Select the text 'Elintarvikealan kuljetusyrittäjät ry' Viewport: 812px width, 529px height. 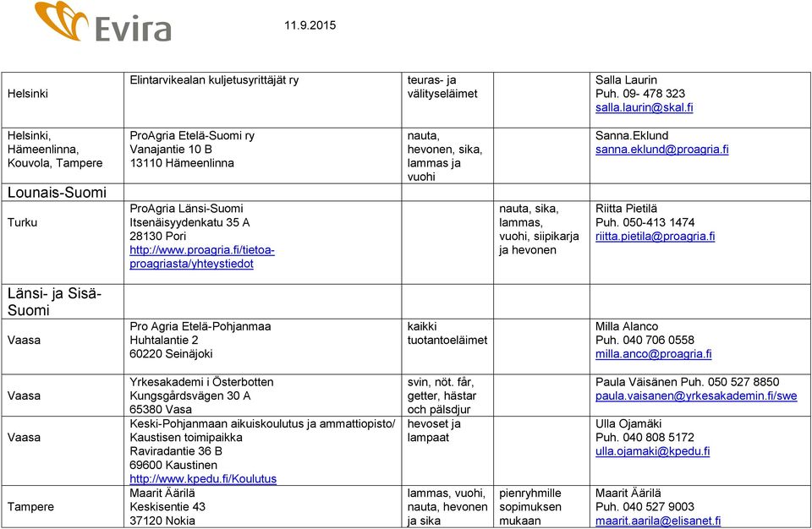point(214,80)
